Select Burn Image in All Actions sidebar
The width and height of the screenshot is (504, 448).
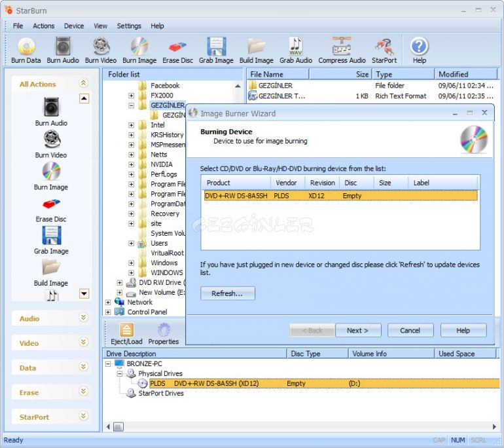[51, 176]
